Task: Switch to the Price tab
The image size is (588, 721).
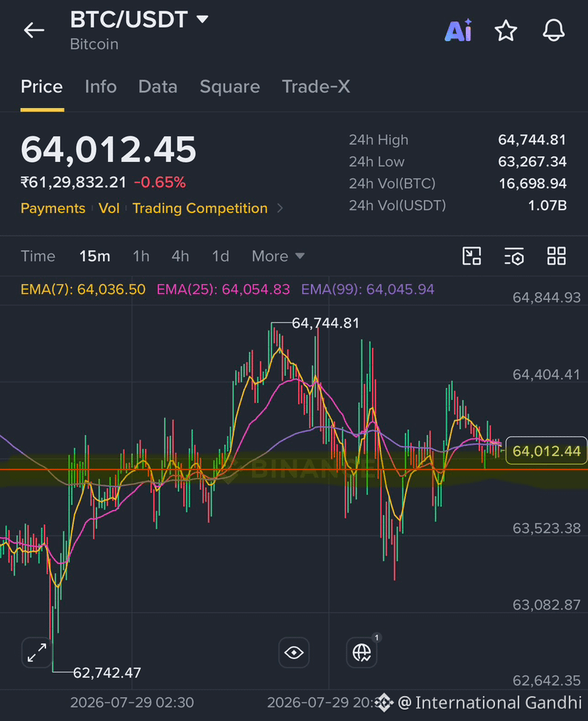Action: point(42,87)
